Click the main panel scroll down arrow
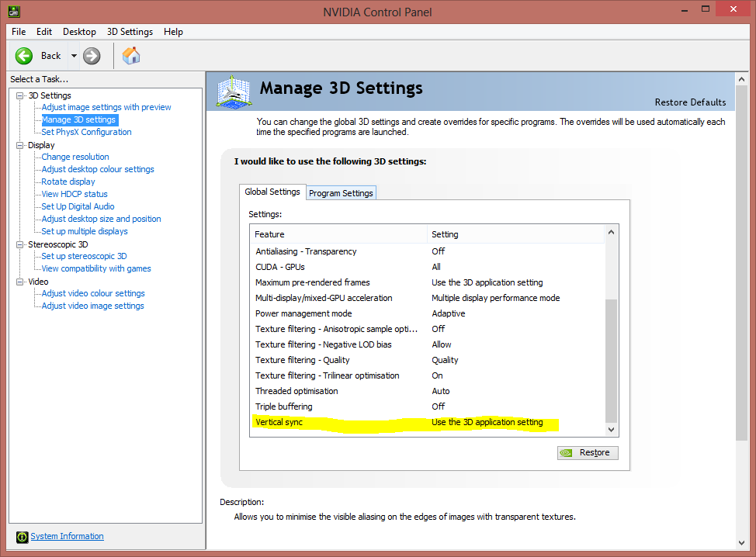 coord(741,543)
